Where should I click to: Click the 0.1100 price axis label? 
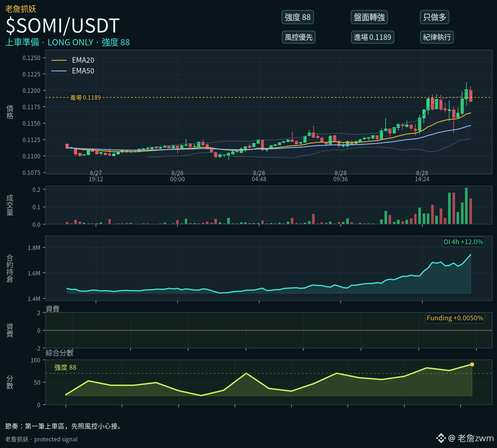coord(32,156)
